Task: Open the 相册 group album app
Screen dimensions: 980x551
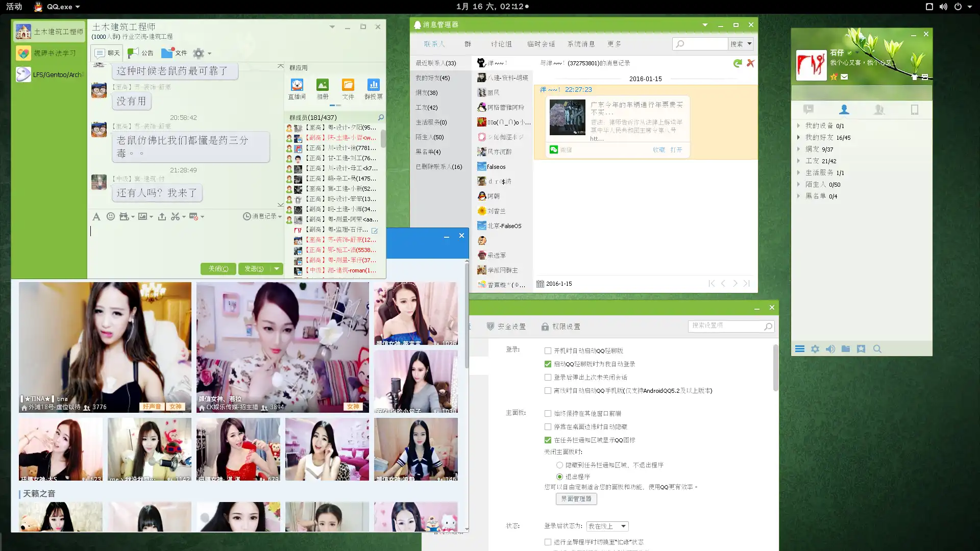Action: point(323,89)
